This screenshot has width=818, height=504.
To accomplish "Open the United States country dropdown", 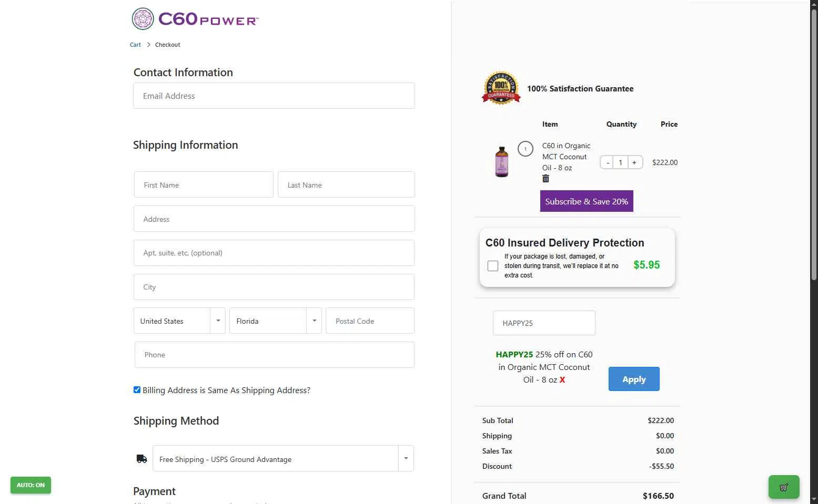I will click(179, 321).
